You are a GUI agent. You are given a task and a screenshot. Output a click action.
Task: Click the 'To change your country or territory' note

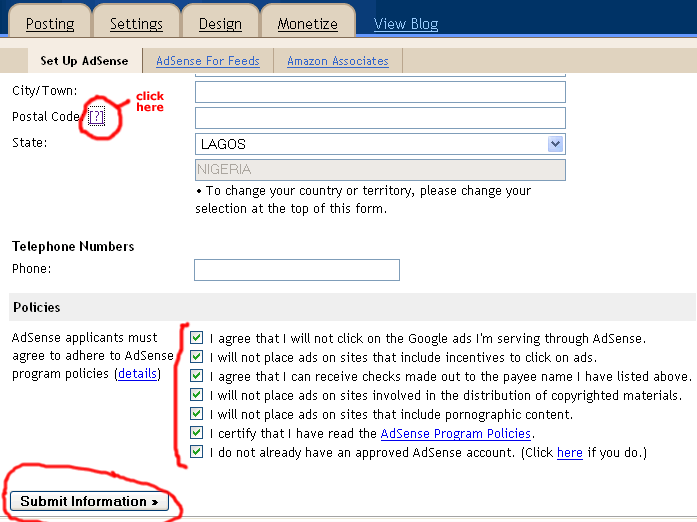363,200
